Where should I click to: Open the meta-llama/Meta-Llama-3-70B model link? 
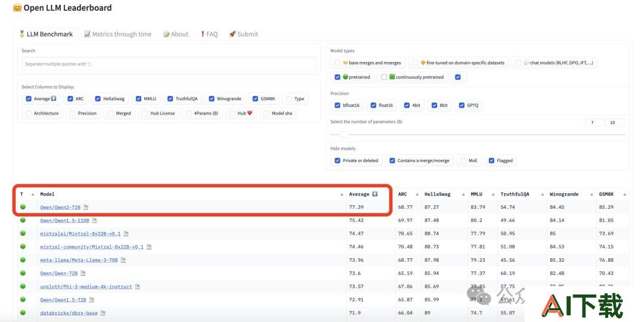coord(79,261)
